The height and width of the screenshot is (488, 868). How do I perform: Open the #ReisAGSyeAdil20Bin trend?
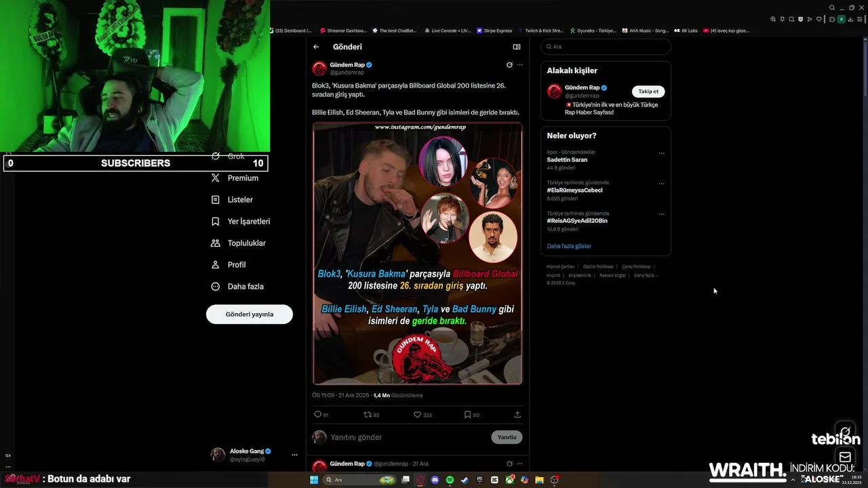pyautogui.click(x=577, y=221)
